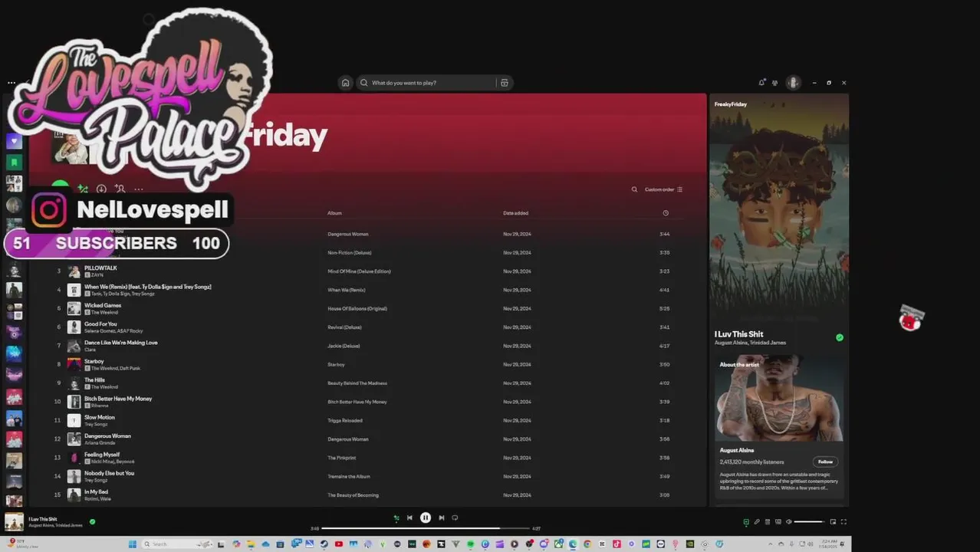Download the FreakyFriday playlist
The image size is (980, 552).
pyautogui.click(x=101, y=189)
